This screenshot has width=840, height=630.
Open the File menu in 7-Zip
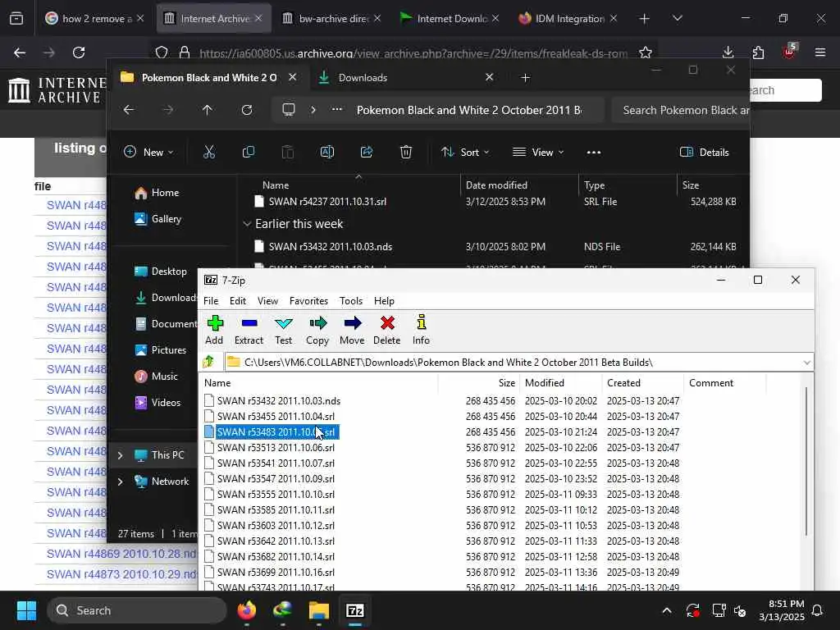click(211, 300)
